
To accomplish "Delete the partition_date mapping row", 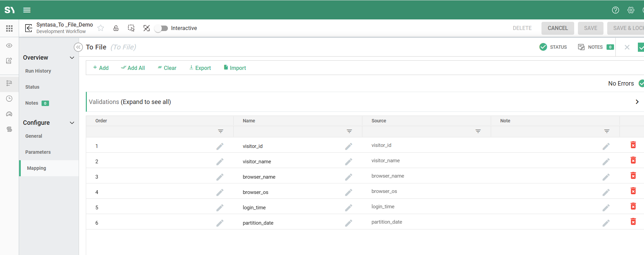I will point(633,222).
